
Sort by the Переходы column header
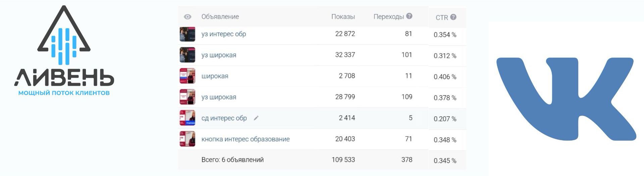click(389, 17)
